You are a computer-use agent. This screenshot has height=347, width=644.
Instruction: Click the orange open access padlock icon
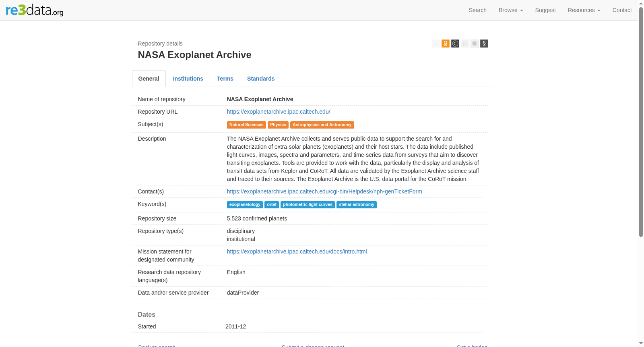(446, 44)
